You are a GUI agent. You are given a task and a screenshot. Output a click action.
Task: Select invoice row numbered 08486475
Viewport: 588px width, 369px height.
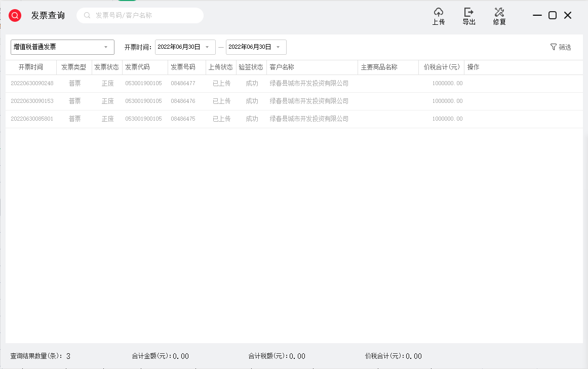click(183, 119)
